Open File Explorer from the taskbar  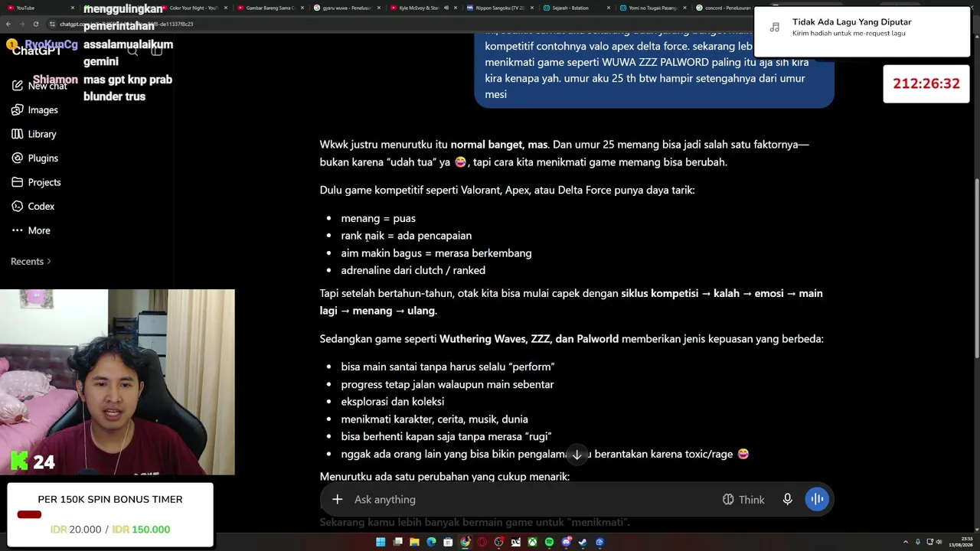point(415,542)
